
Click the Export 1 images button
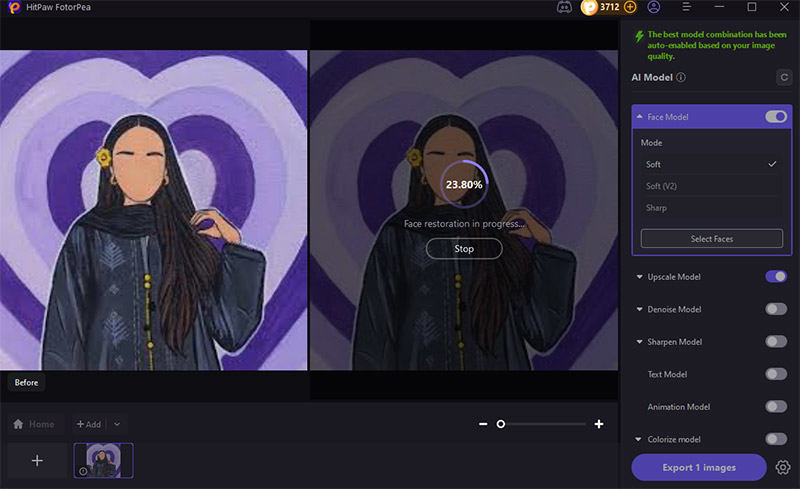(x=699, y=467)
